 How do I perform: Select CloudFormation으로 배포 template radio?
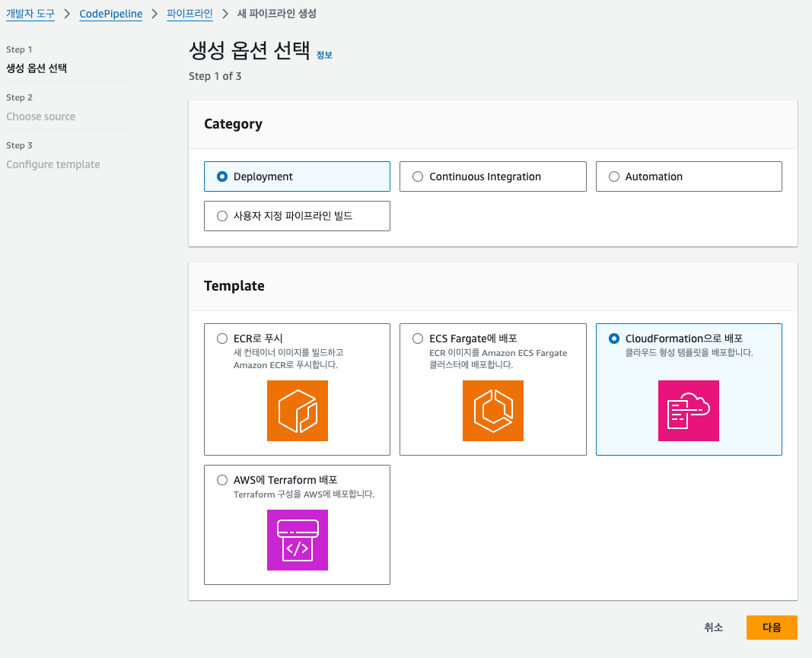(614, 339)
